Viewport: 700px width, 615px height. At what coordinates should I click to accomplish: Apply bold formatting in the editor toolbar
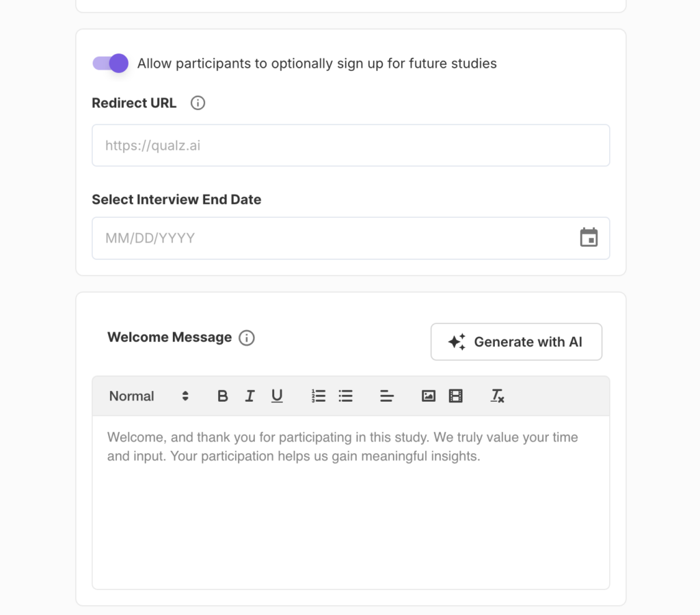point(222,396)
